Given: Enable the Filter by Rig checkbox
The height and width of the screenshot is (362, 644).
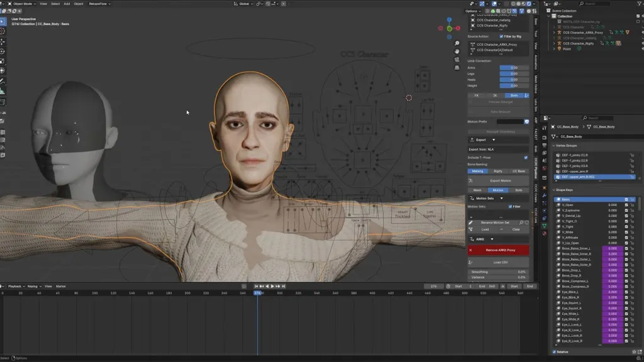Looking at the screenshot, I should [x=501, y=36].
